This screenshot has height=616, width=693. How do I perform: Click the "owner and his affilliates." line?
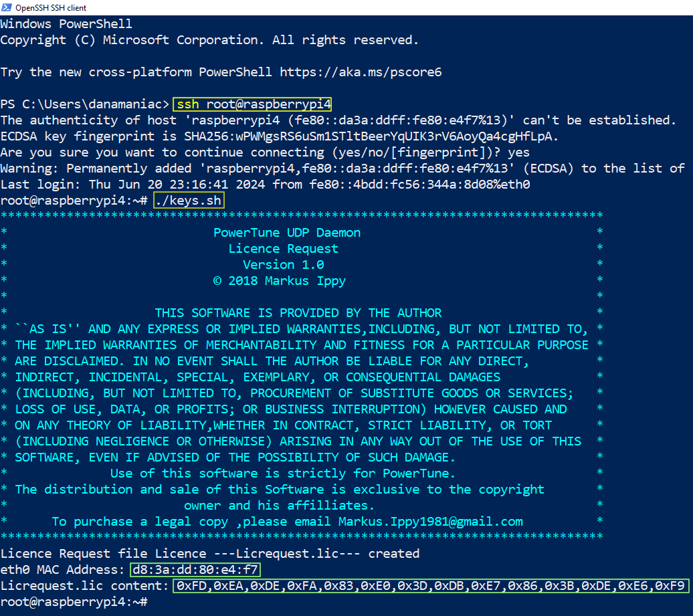[280, 506]
